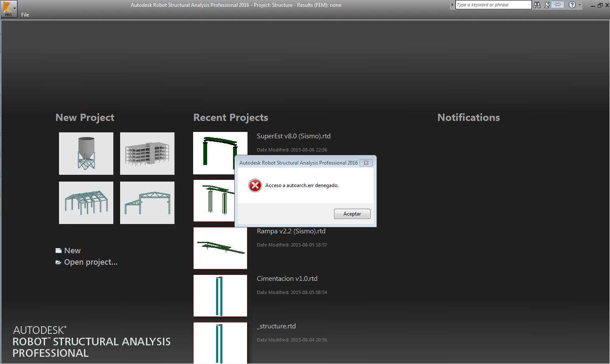This screenshot has height=364, width=610.
Task: Select the multi-storey building project template
Action: coord(147,154)
